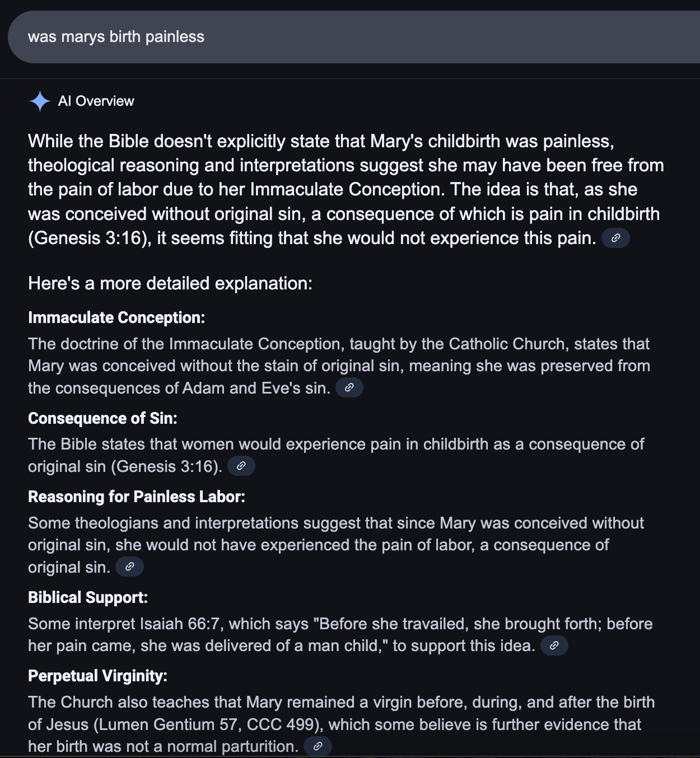Image resolution: width=700 pixels, height=758 pixels.
Task: Open source link after Perpetual Virginity paragraph
Action: pyautogui.click(x=318, y=746)
